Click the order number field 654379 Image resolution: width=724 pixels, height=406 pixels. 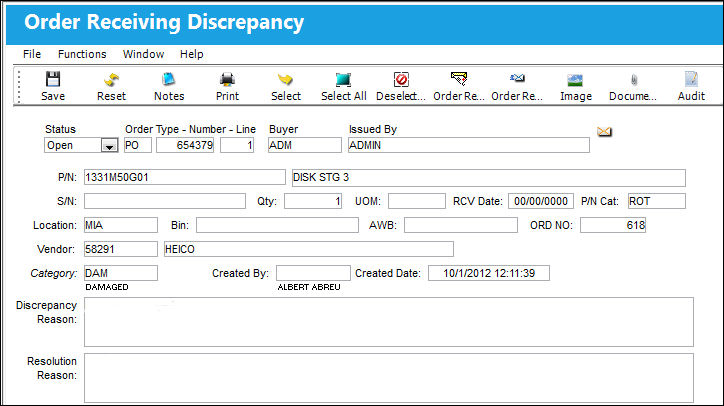185,145
